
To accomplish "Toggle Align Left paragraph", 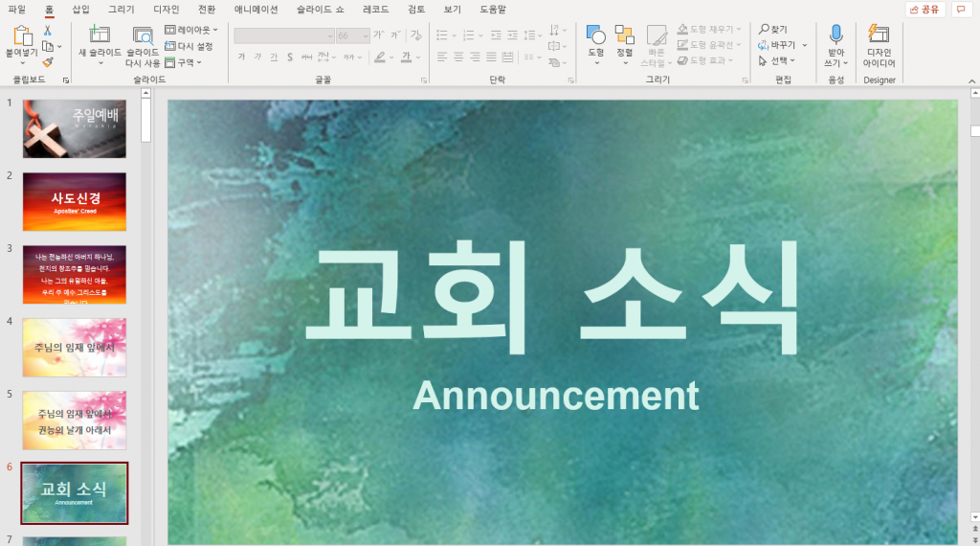I will pos(442,57).
